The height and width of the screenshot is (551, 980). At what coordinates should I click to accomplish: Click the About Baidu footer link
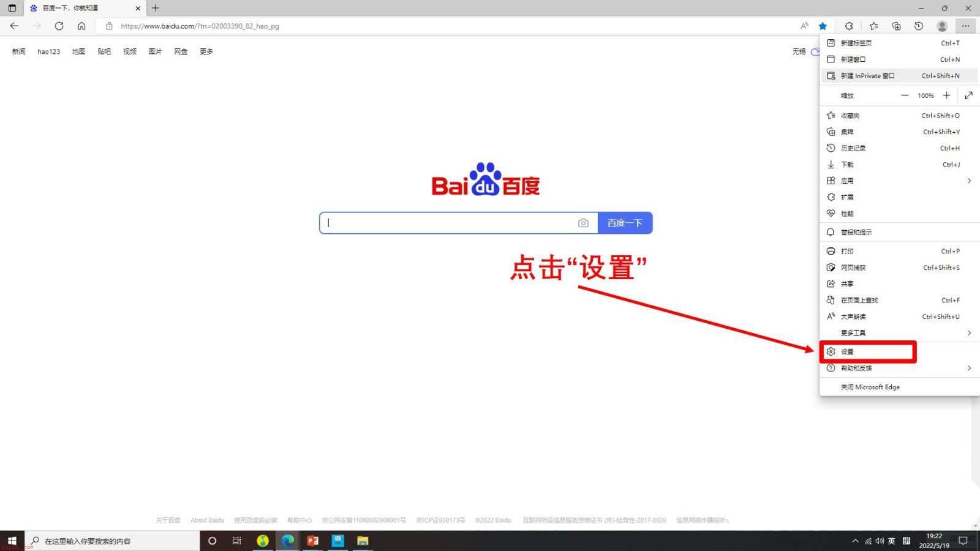tap(207, 520)
